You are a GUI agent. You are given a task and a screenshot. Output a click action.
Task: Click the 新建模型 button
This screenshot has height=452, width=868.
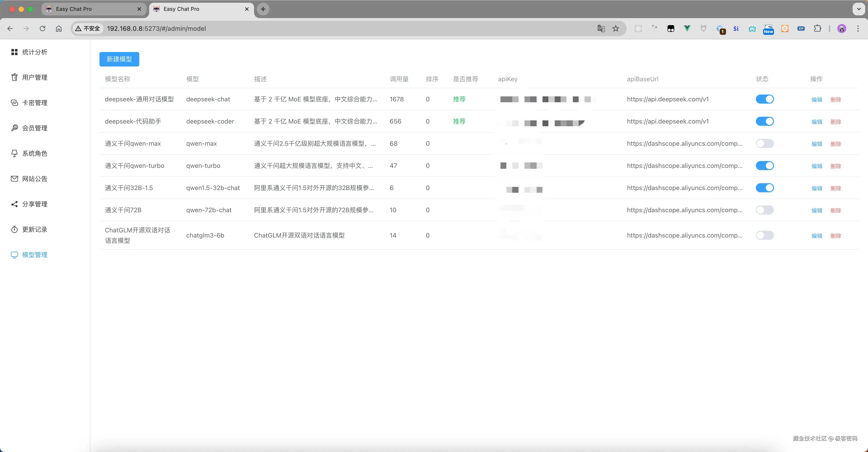(x=119, y=59)
